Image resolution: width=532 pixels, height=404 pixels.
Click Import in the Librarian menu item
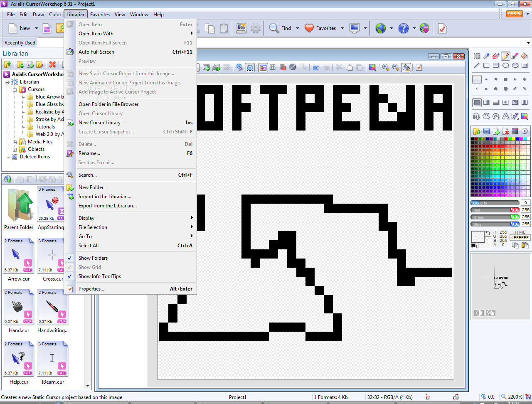130,197
